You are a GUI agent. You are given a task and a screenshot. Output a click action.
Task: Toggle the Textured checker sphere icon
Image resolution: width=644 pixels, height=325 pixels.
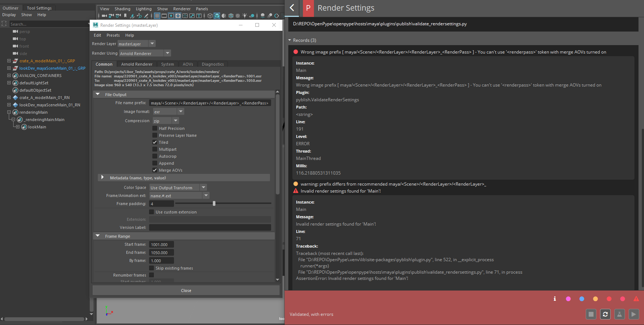tap(238, 16)
